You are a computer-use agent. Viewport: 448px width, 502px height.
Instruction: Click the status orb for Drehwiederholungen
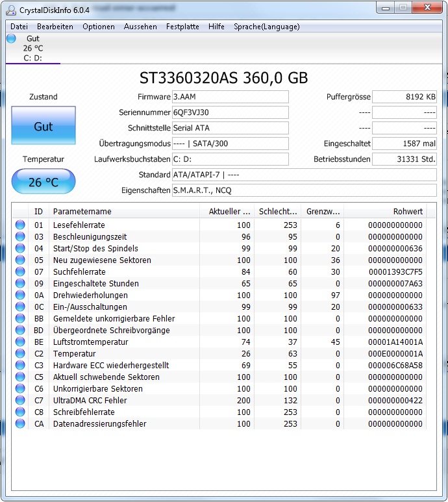point(20,295)
